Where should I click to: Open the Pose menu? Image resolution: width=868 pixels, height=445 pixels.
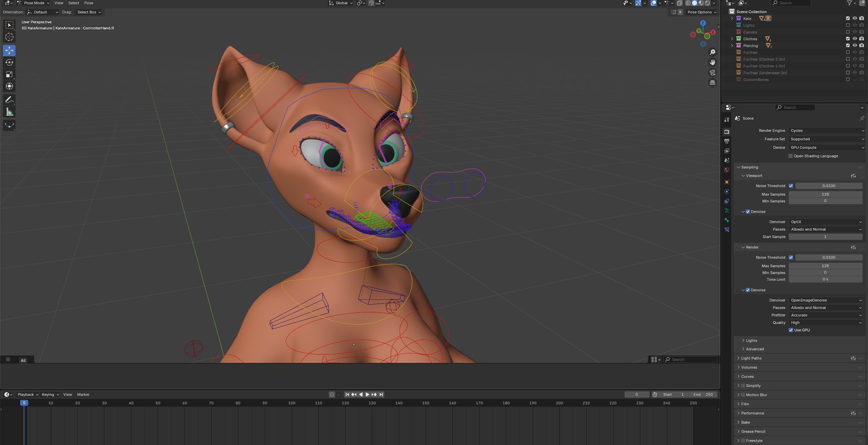pyautogui.click(x=89, y=3)
